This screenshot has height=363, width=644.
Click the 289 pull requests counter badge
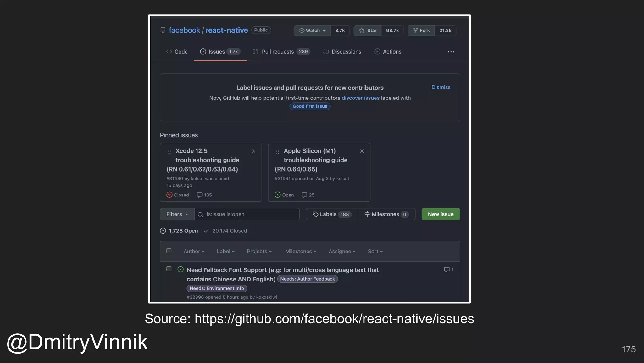click(303, 52)
